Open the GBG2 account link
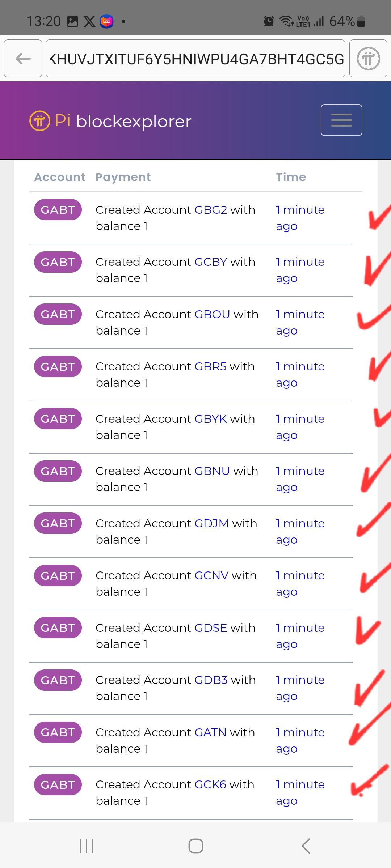Viewport: 391px width, 868px height. coord(211,210)
